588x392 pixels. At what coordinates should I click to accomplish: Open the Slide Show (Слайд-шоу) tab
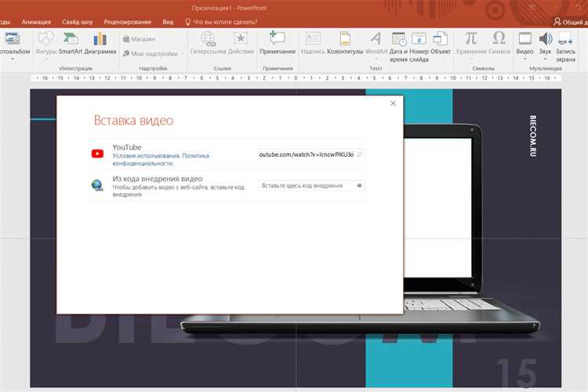coord(78,22)
